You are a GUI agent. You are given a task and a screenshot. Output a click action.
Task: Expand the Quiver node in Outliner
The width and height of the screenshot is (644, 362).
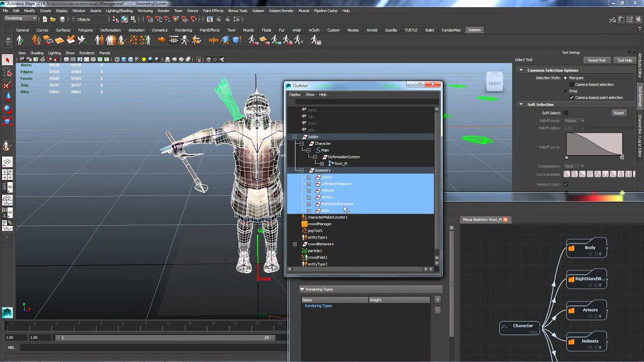(308, 177)
